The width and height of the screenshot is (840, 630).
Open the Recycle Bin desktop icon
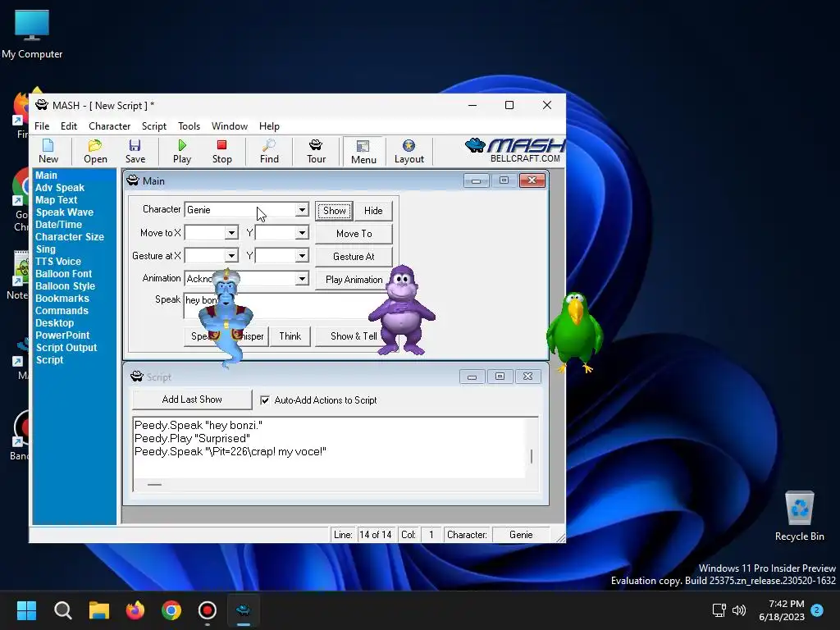(x=799, y=515)
